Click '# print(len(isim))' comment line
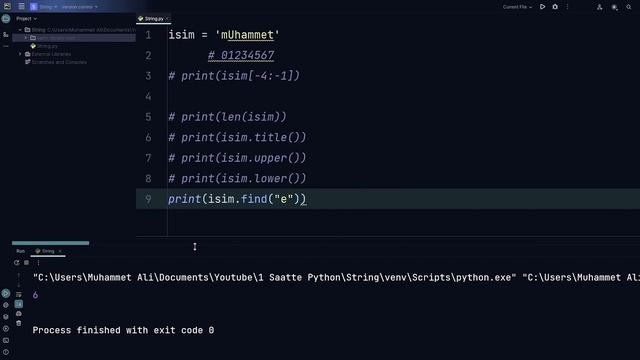The height and width of the screenshot is (360, 640). pyautogui.click(x=227, y=117)
